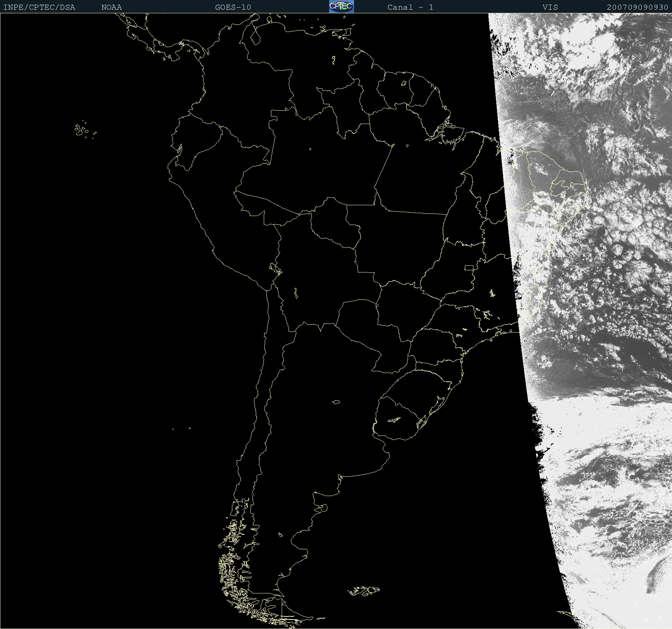Select the INPE/CPTEC/DSA header text

[39, 7]
